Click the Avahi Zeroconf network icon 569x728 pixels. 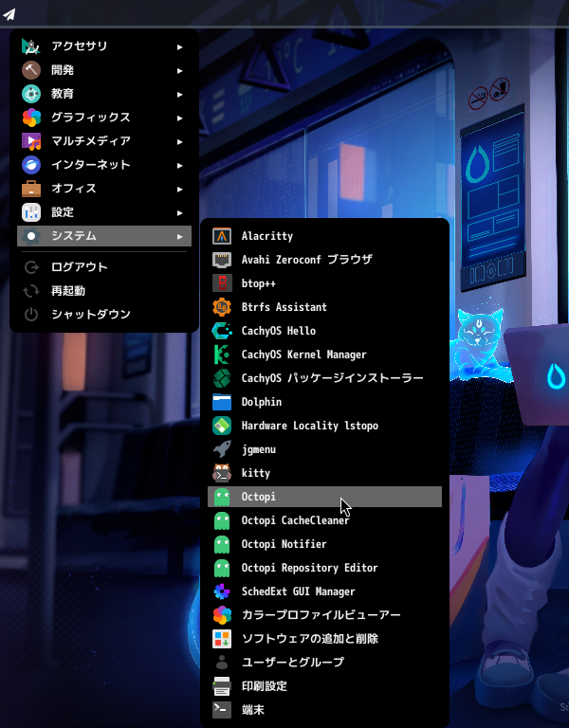tap(222, 260)
